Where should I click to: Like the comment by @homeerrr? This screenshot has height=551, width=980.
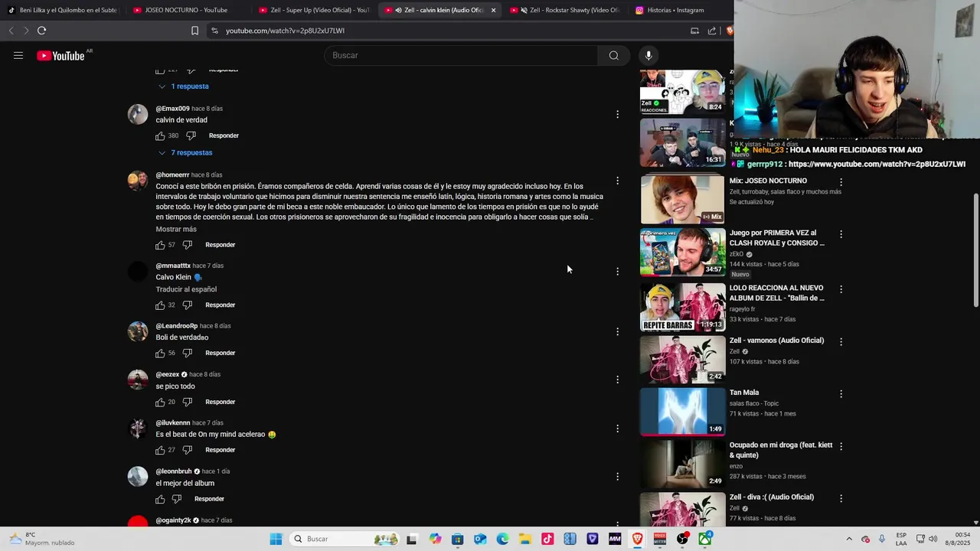[x=160, y=245]
